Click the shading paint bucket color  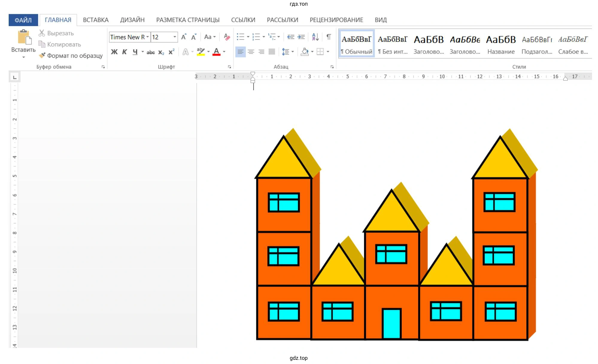pos(305,52)
